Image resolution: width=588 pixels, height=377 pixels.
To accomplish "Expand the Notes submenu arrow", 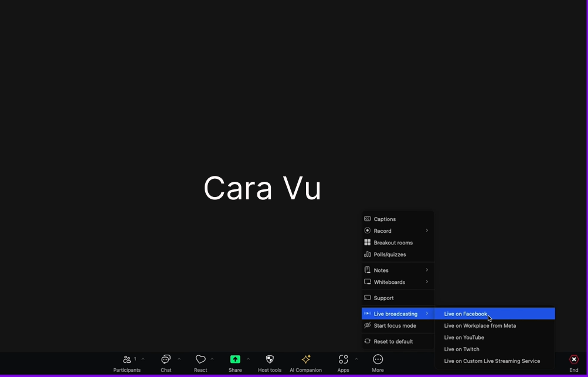I will tap(427, 270).
